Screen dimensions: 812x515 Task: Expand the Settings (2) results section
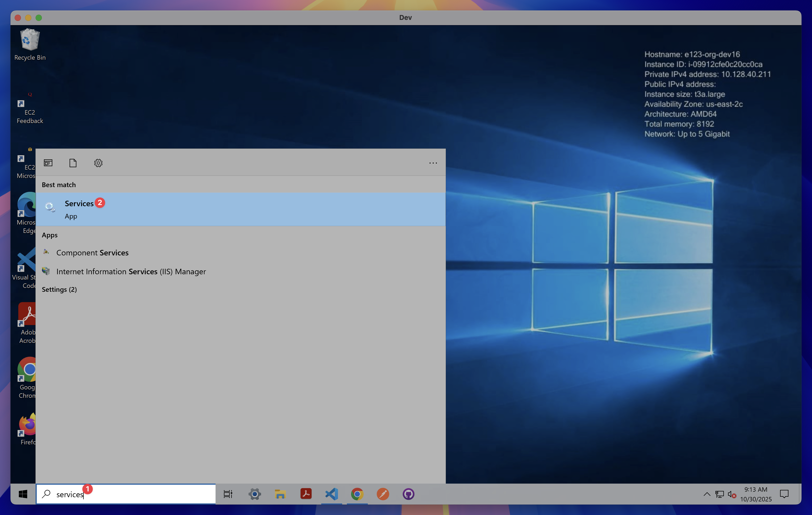coord(59,289)
